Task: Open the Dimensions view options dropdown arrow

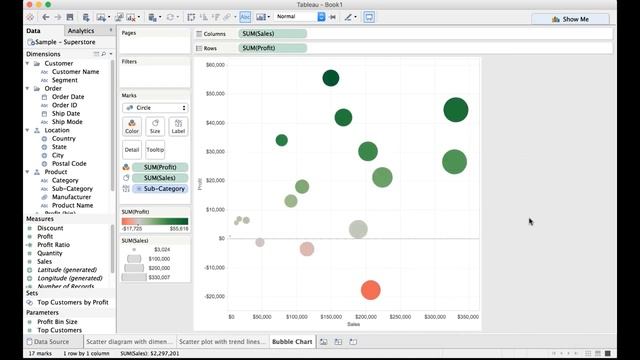Action: tap(111, 54)
